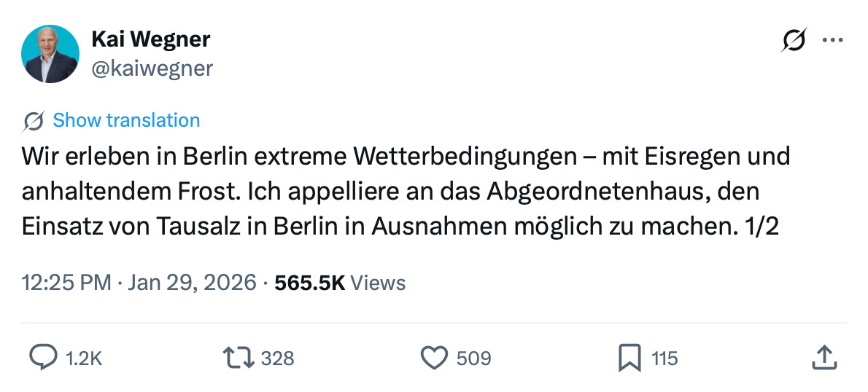Click the 565.5K Views count
Screen dimensions: 868x392
click(339, 282)
